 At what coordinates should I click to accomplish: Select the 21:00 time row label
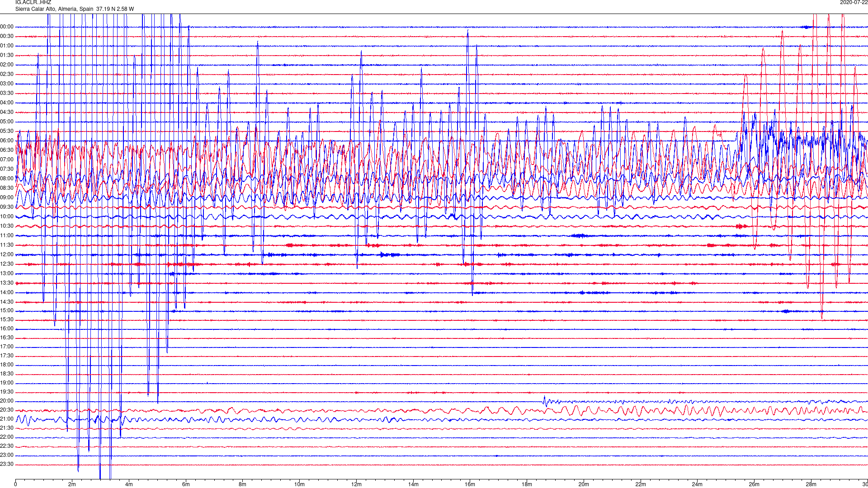point(7,419)
